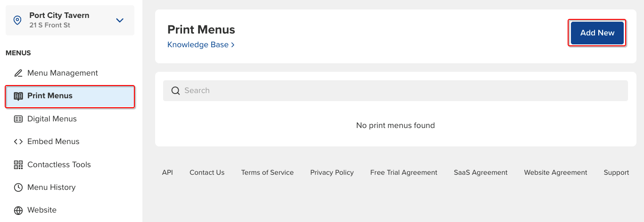Expand the Port City Tavern location dropdown
Viewport: 644px width, 222px height.
click(x=120, y=20)
